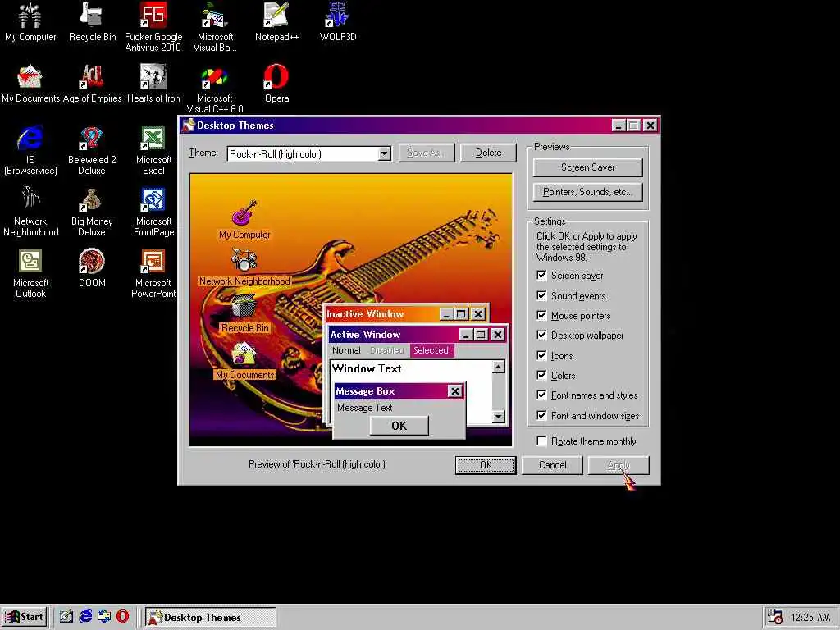
Task: Click 'Selected' in the preview Active Window
Action: 431,350
